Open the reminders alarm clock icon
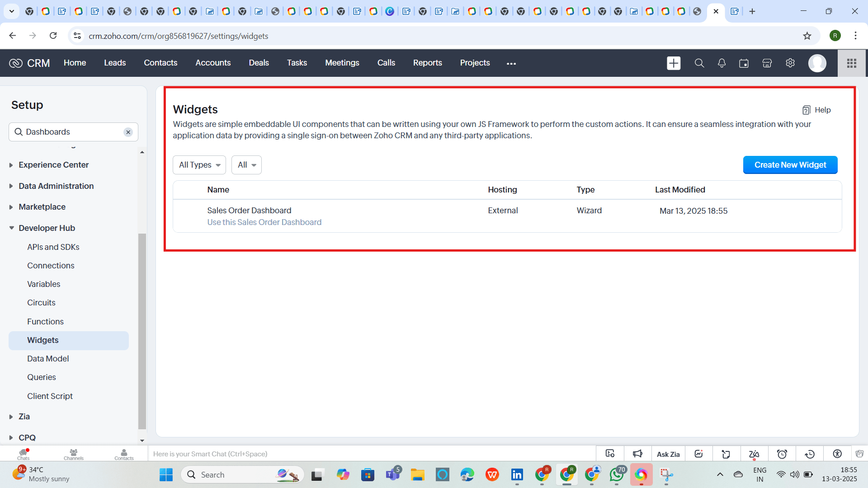 click(782, 454)
